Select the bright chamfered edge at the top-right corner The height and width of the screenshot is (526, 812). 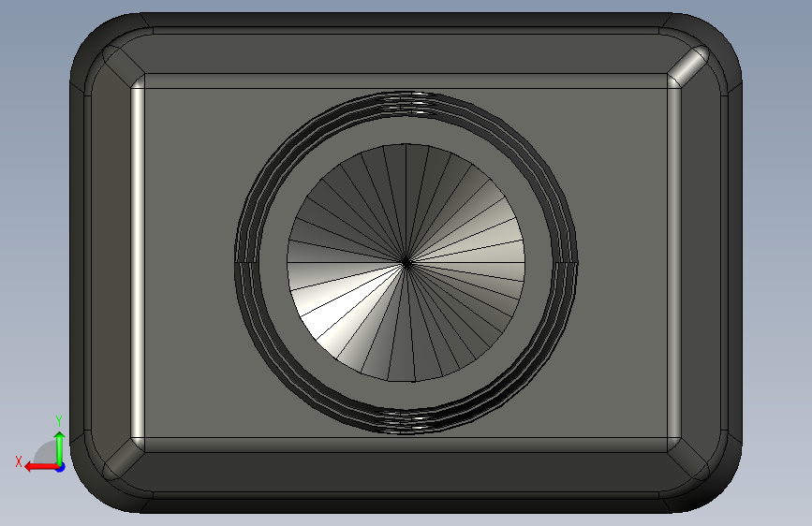pos(687,66)
